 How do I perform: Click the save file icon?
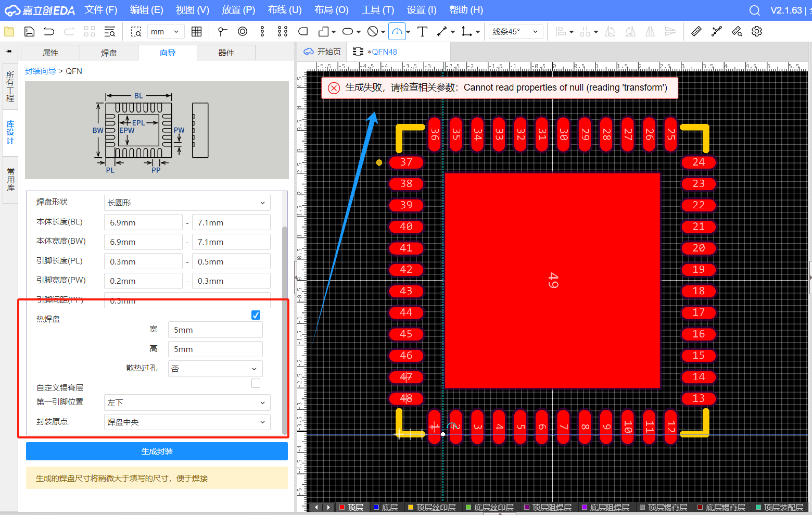pos(30,32)
